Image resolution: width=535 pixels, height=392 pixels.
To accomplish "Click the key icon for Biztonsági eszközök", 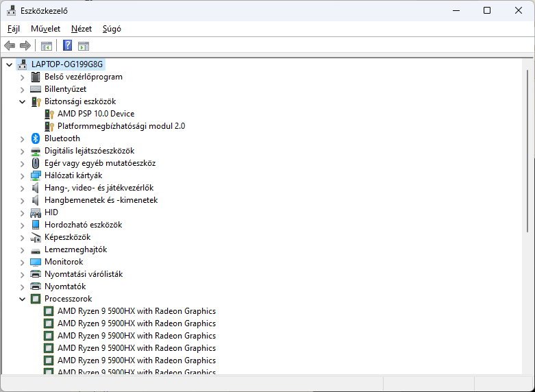I will [36, 101].
